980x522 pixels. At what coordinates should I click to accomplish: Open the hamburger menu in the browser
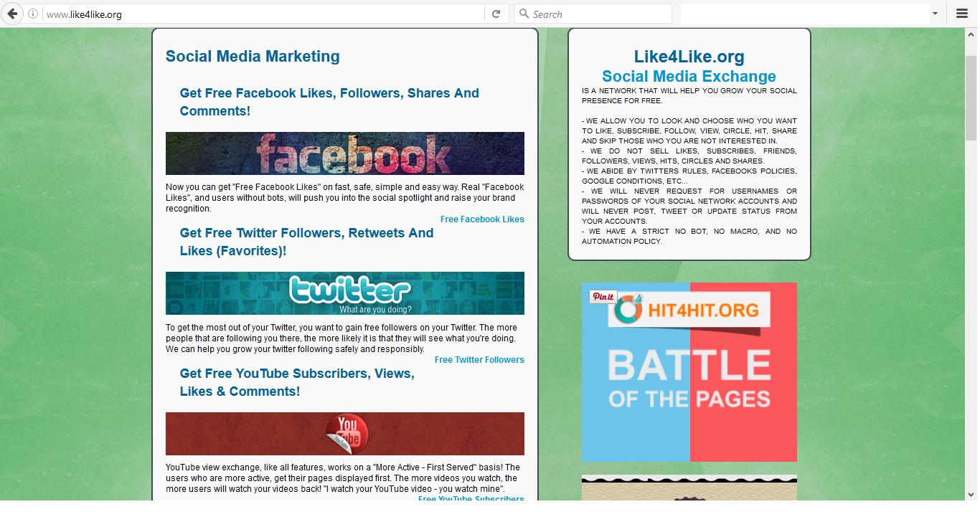click(962, 14)
